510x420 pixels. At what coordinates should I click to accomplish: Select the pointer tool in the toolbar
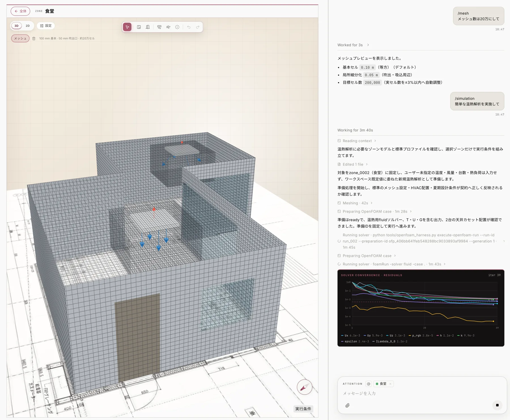pyautogui.click(x=127, y=27)
